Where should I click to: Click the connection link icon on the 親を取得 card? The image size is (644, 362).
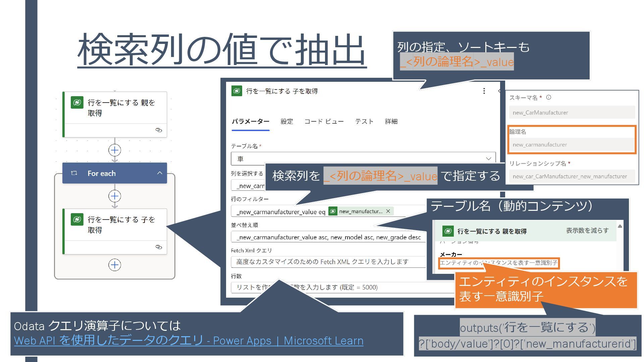click(159, 130)
